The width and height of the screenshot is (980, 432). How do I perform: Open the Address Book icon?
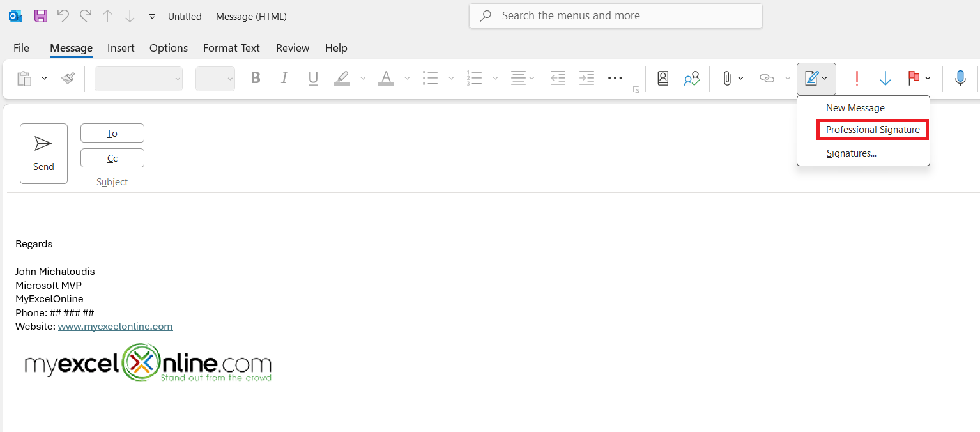coord(662,78)
